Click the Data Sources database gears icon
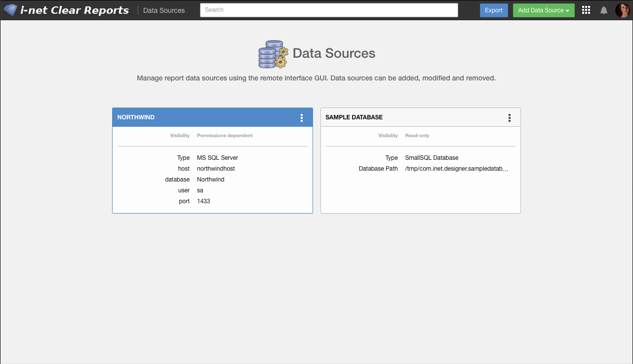This screenshot has height=364, width=633. pyautogui.click(x=273, y=54)
